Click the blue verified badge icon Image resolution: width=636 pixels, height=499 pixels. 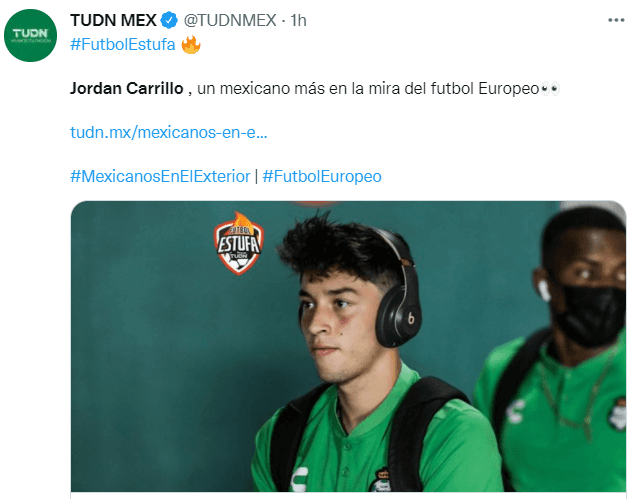pos(169,20)
